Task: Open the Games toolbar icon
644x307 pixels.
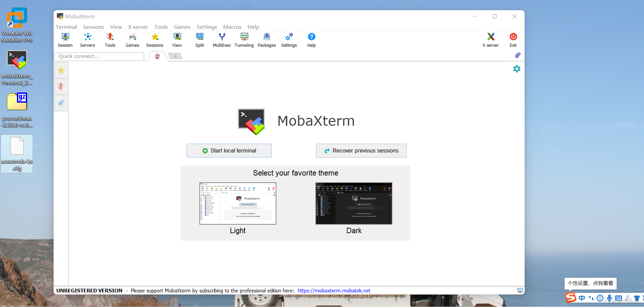Action: pos(132,40)
